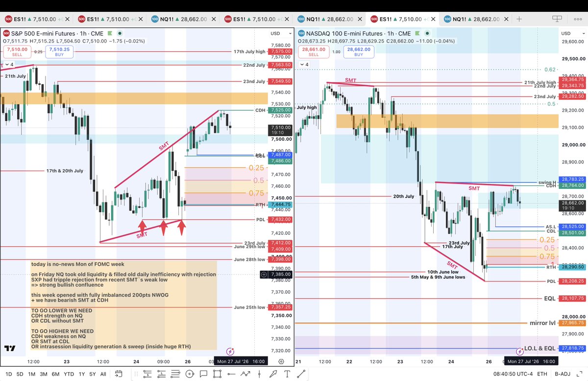Click the ES SELL 7,510.00 button
The width and height of the screenshot is (588, 381).
click(16, 51)
